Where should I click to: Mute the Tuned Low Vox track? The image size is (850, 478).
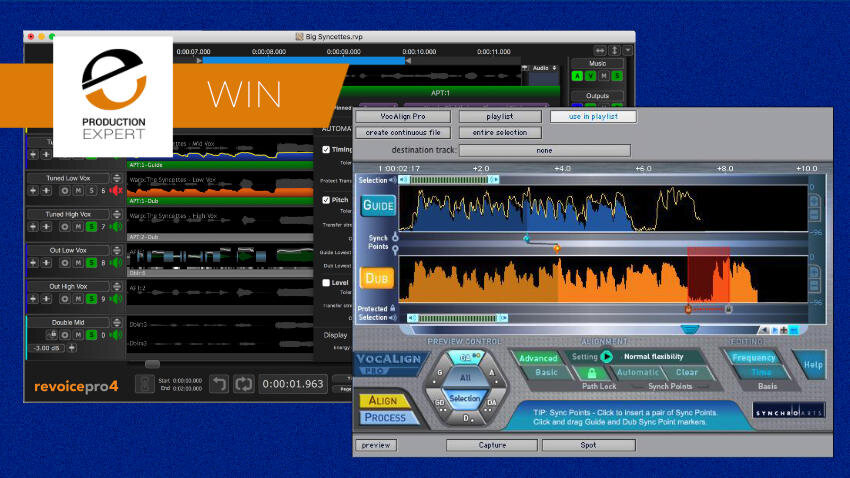(x=78, y=191)
